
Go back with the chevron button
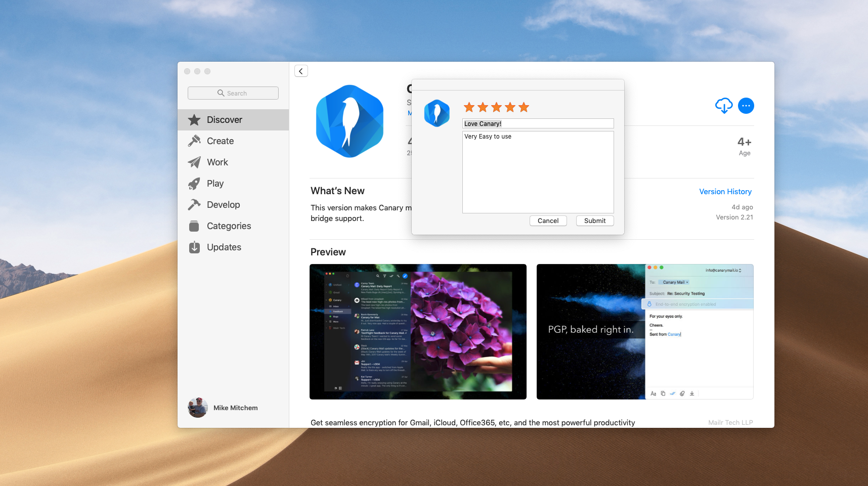point(301,71)
